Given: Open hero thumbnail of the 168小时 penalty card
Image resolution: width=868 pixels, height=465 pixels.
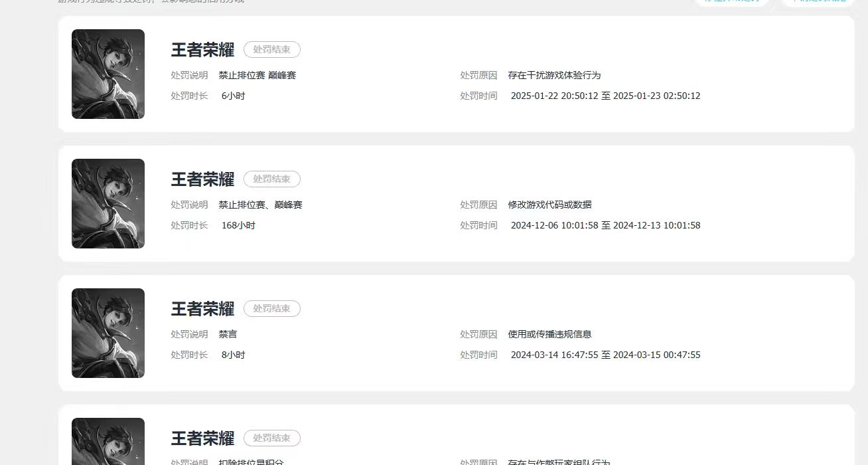Looking at the screenshot, I should coord(108,203).
